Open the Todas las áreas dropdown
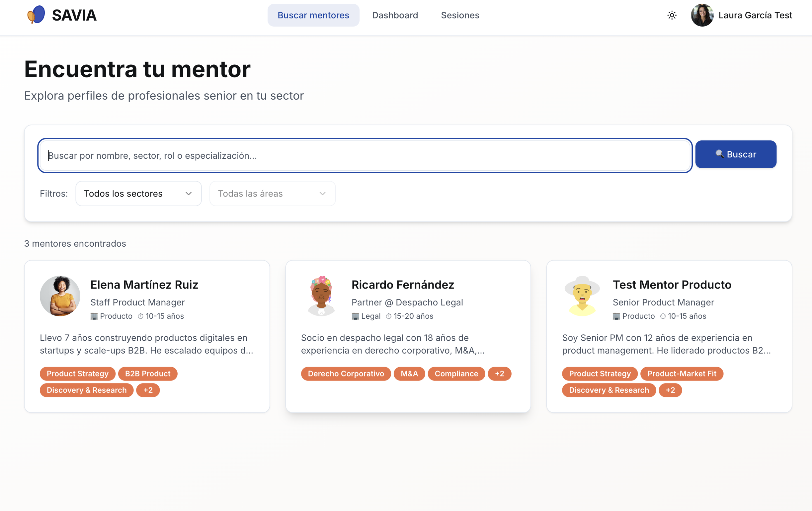Screen dimensions: 812x511 pyautogui.click(x=272, y=193)
